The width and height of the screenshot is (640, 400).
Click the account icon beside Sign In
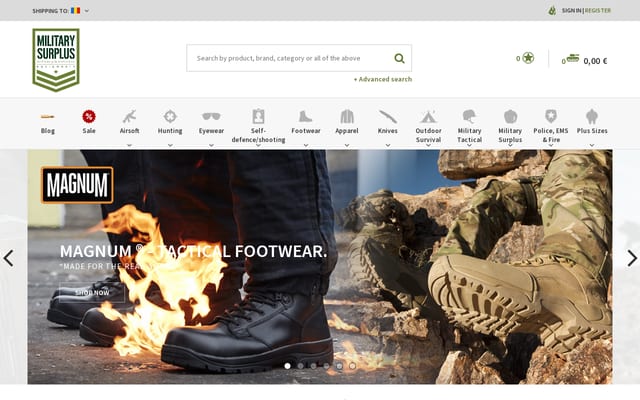click(552, 11)
